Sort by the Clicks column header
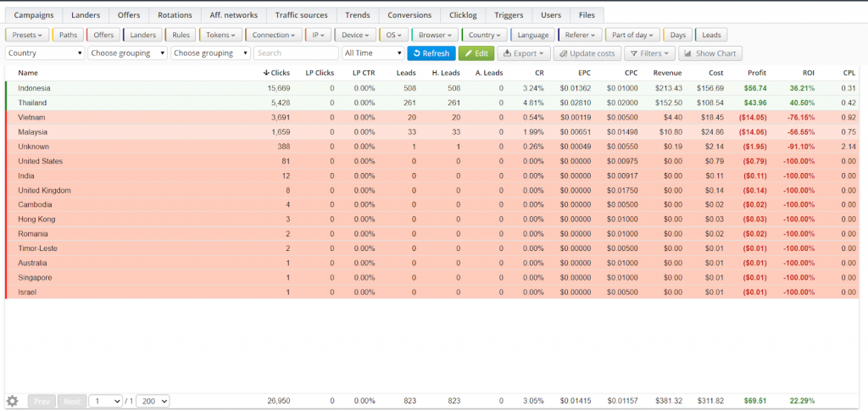The width and height of the screenshot is (868, 412). 276,73
